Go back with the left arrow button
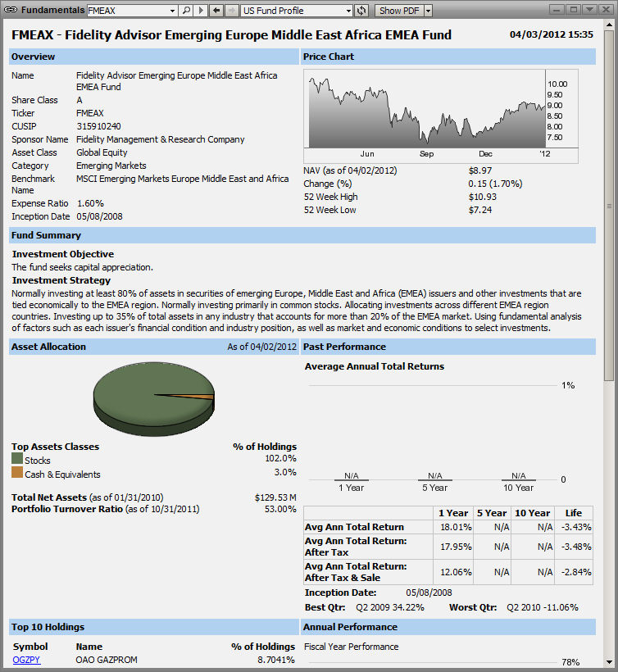The height and width of the screenshot is (672, 618). coord(216,11)
